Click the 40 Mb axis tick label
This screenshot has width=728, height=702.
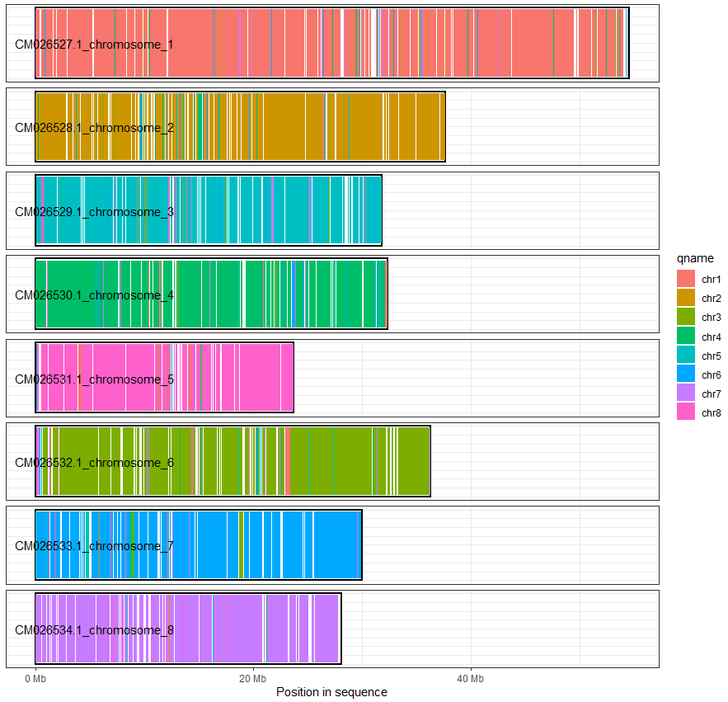coord(471,678)
